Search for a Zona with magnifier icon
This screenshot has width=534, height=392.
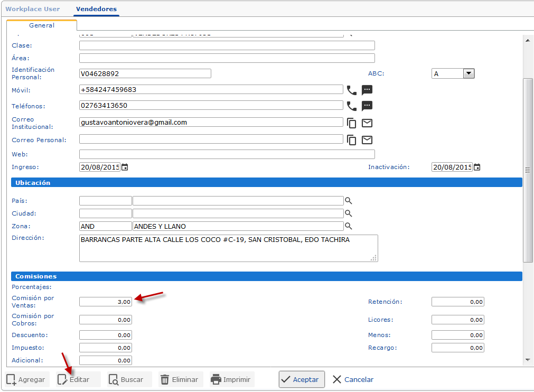pos(348,226)
